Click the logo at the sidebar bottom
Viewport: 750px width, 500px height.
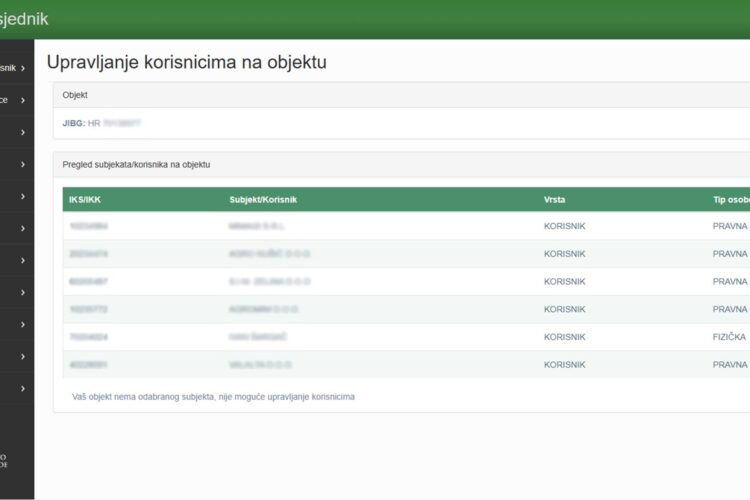click(5, 459)
